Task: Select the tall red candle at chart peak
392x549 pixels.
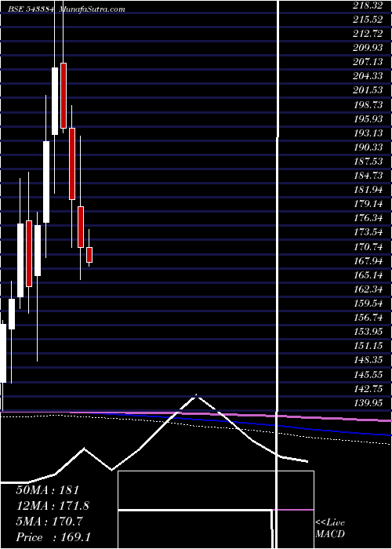Action: coord(64,96)
